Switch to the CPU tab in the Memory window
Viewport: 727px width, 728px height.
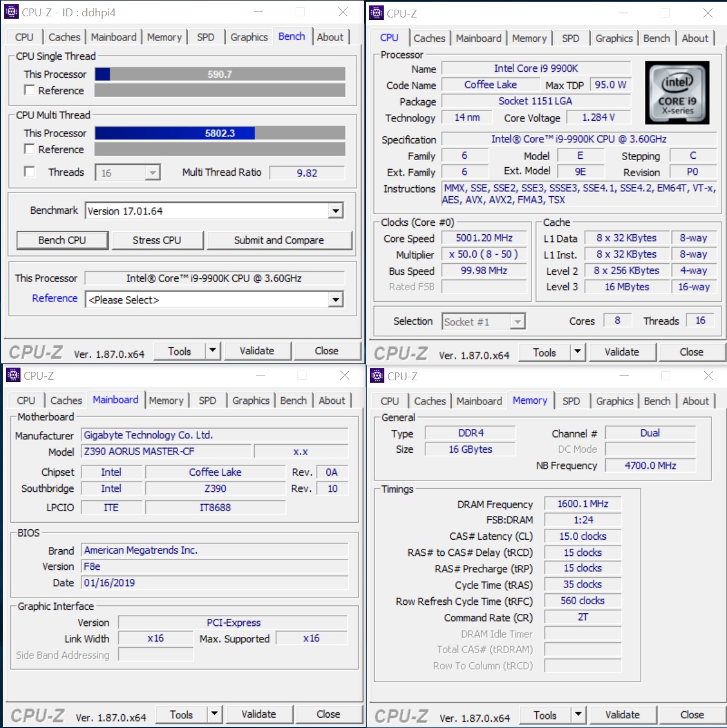[x=390, y=401]
